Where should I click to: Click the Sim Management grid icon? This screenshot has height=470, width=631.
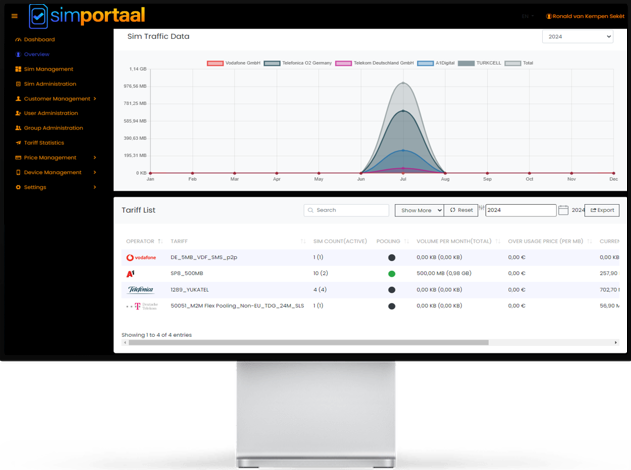click(18, 69)
